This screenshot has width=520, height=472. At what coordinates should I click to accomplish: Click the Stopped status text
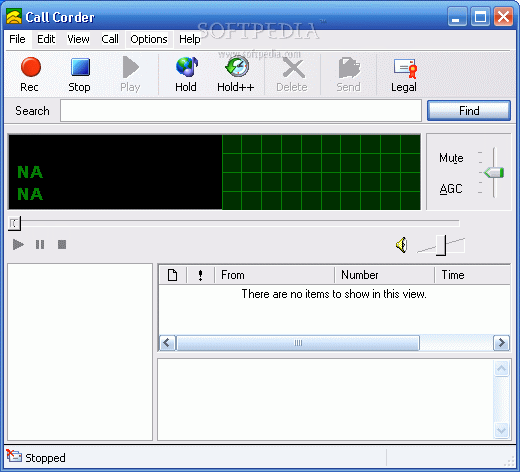pyautogui.click(x=45, y=458)
